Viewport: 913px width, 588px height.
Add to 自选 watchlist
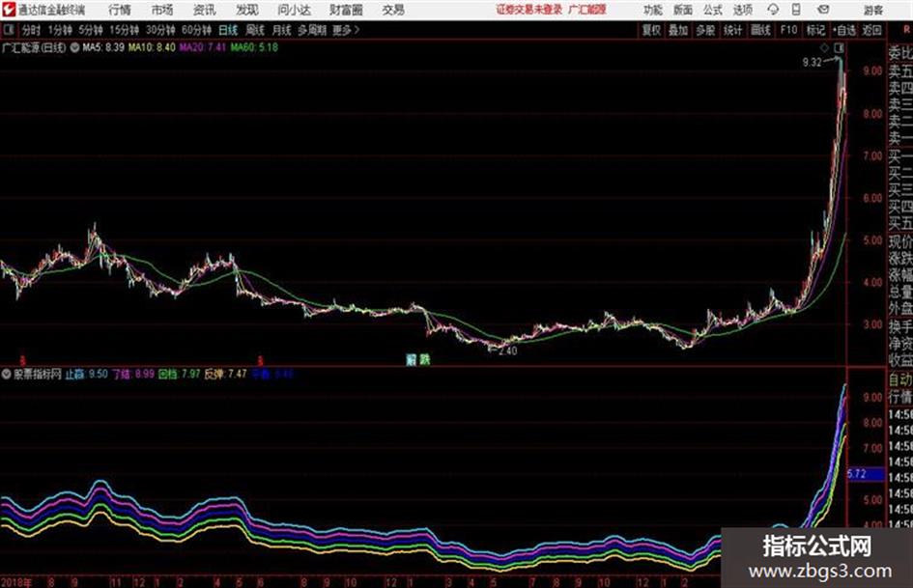(x=844, y=30)
